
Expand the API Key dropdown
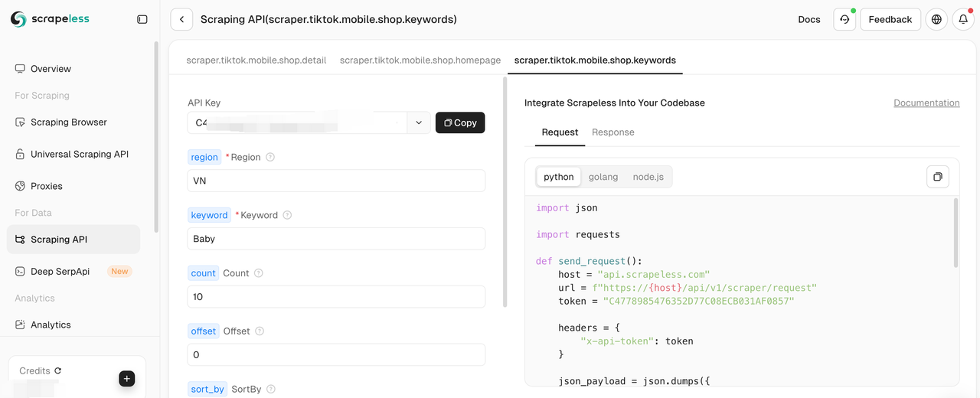coord(418,122)
